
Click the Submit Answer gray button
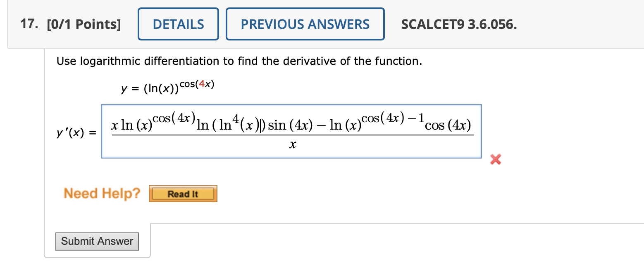(97, 242)
